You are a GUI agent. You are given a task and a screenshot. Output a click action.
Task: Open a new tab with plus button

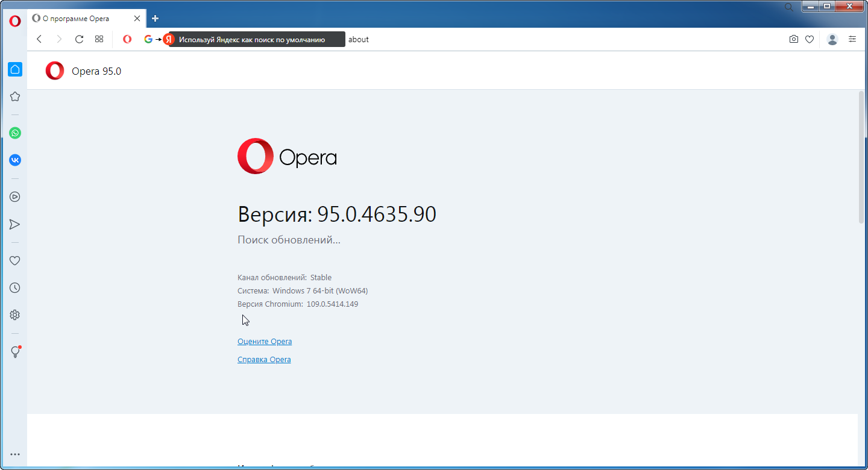point(155,19)
